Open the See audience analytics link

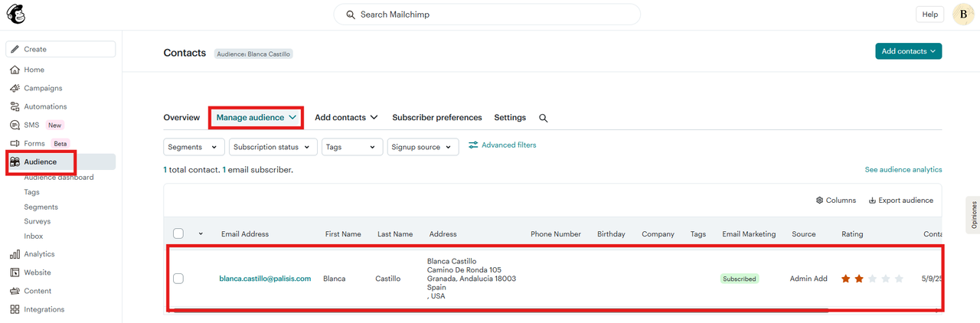903,170
